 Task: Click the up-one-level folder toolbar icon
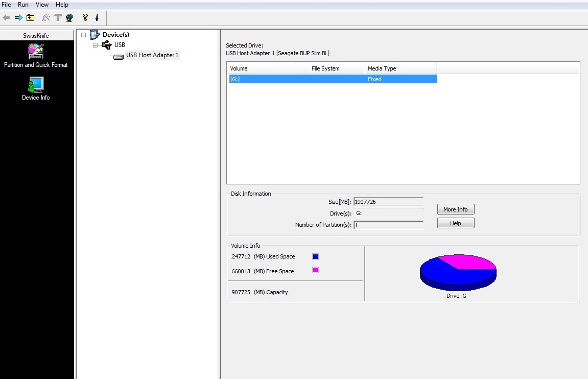30,17
